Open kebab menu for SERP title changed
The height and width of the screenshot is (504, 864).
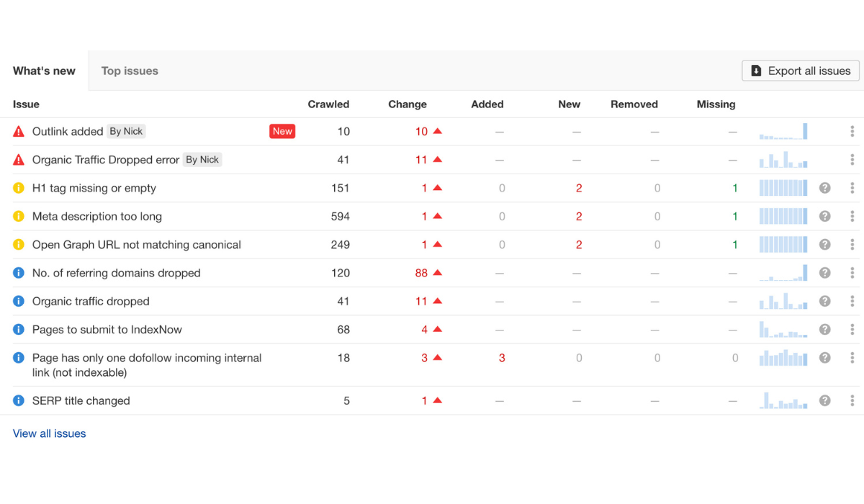(x=852, y=400)
